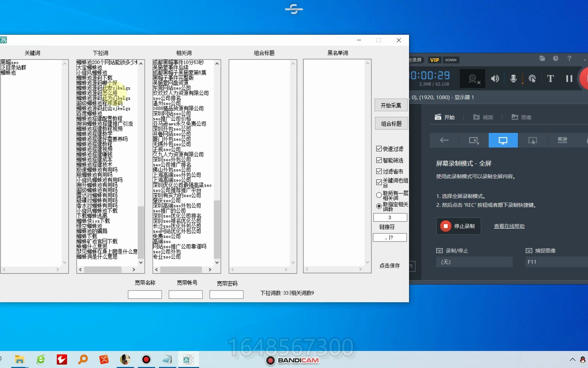Image resolution: width=588 pixels, height=368 pixels.
Task: Click the related word count field showing 3
Action: (390, 217)
